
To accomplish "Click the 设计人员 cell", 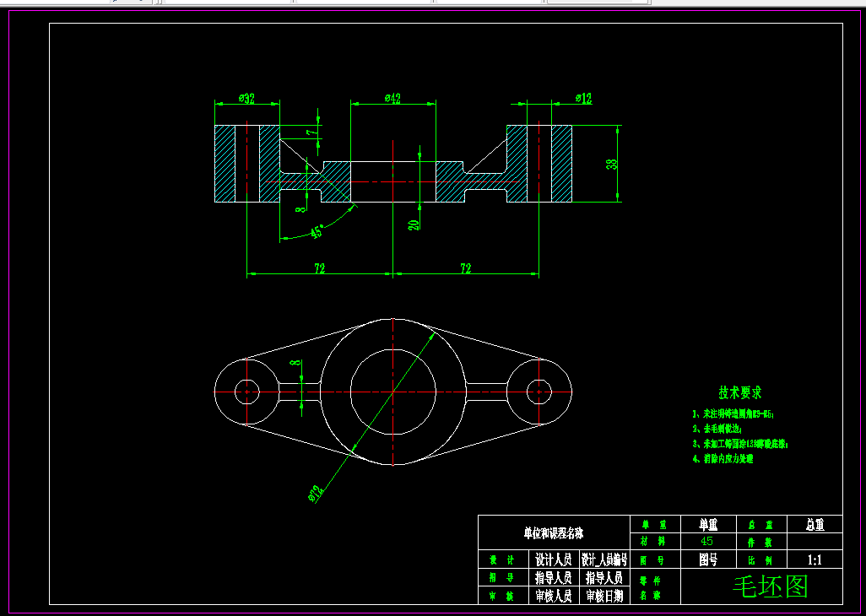I will 554,559.
